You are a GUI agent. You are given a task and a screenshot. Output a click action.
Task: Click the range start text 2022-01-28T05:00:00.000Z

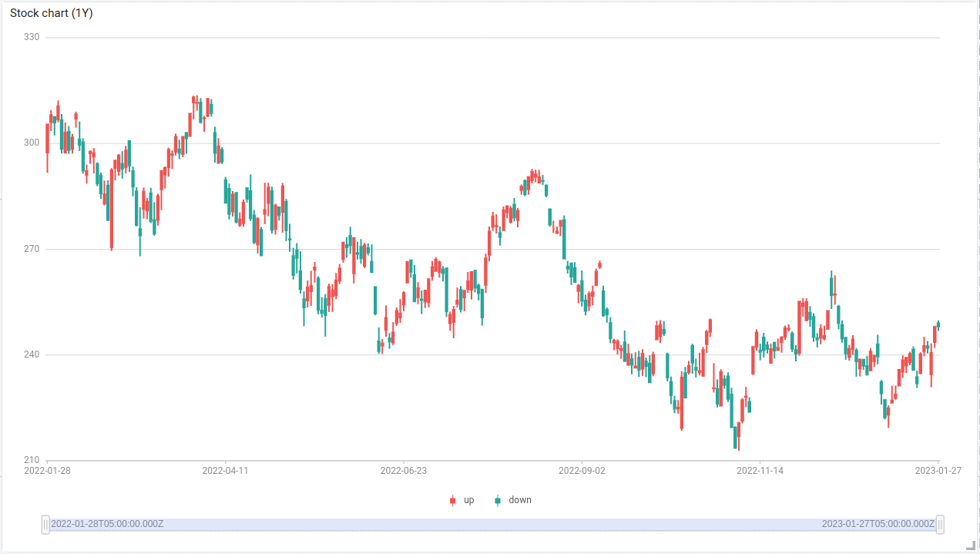point(107,524)
